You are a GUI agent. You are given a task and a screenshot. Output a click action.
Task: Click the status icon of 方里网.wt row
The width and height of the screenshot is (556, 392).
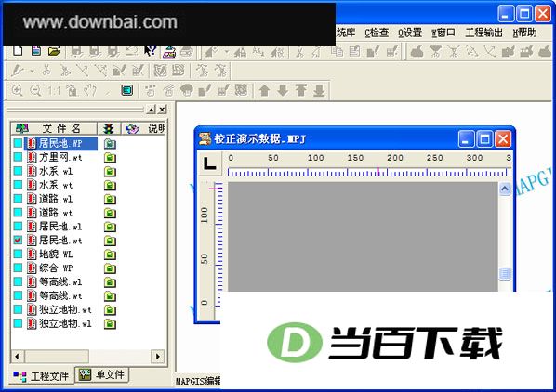point(110,158)
